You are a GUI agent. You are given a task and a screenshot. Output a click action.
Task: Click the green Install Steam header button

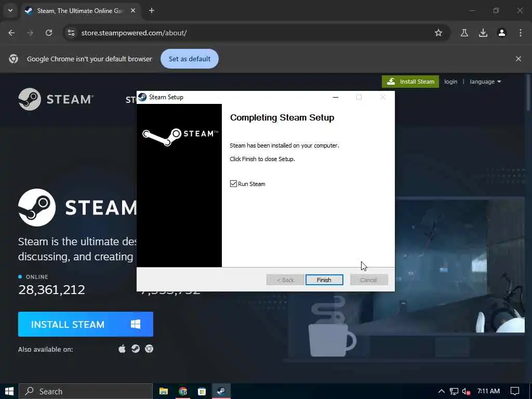[410, 82]
